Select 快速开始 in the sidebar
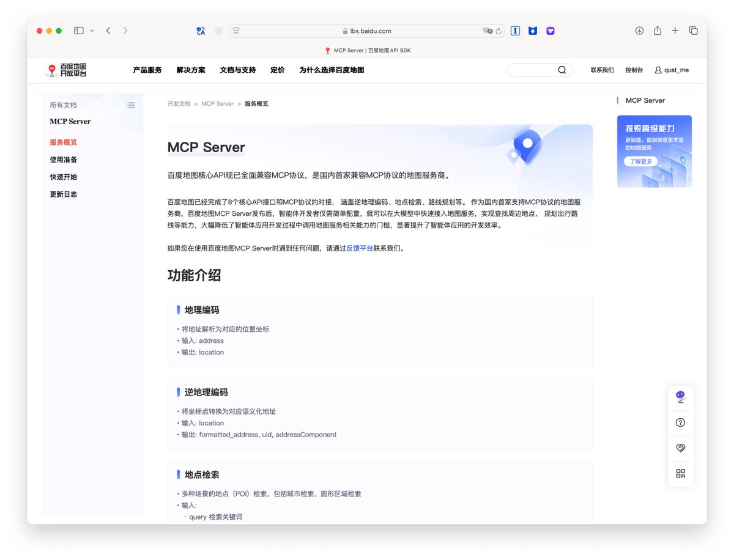This screenshot has height=560, width=734. (64, 177)
